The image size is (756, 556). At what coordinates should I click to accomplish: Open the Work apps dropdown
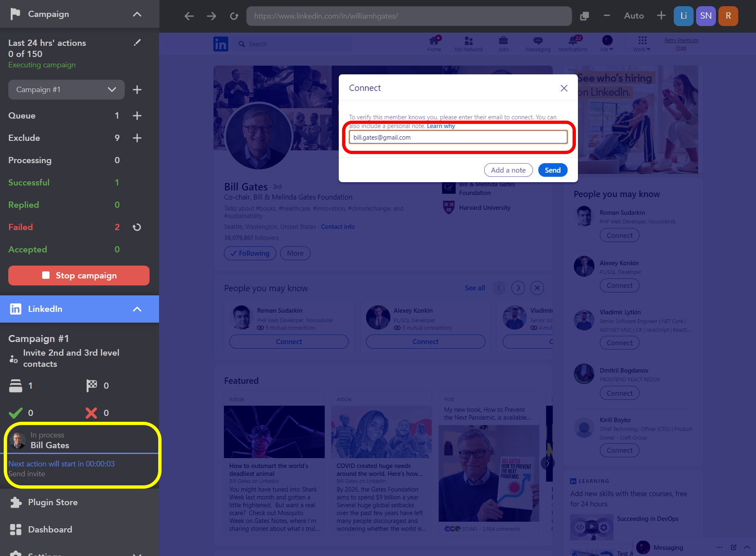tap(642, 44)
